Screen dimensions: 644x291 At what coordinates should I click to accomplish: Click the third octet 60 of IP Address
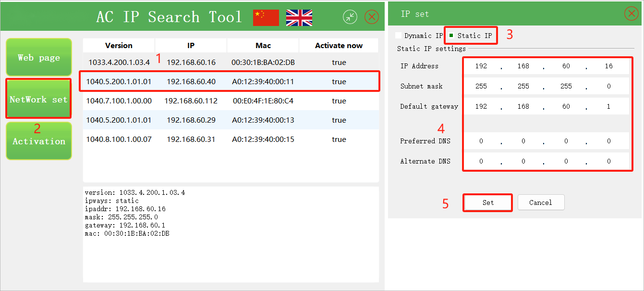click(x=566, y=66)
